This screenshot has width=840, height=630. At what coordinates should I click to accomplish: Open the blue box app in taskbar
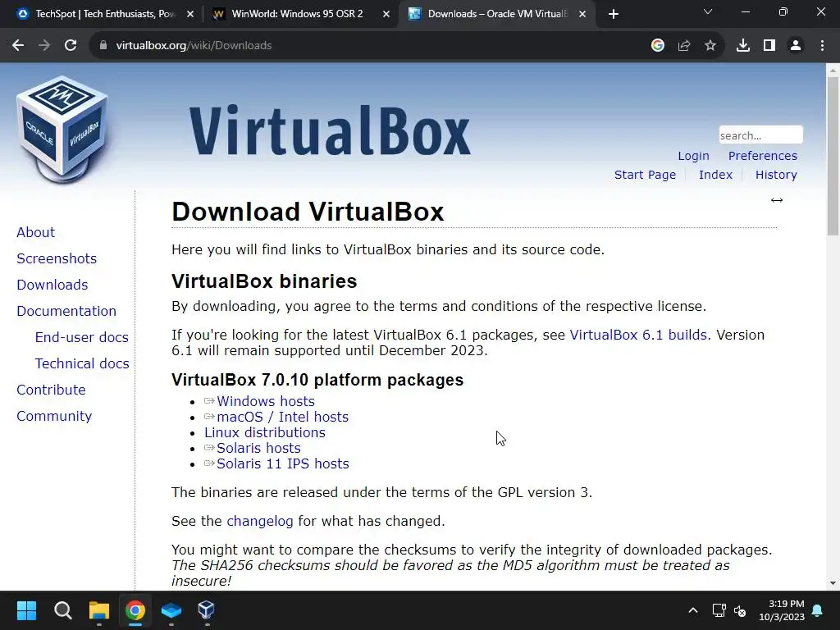point(171,610)
